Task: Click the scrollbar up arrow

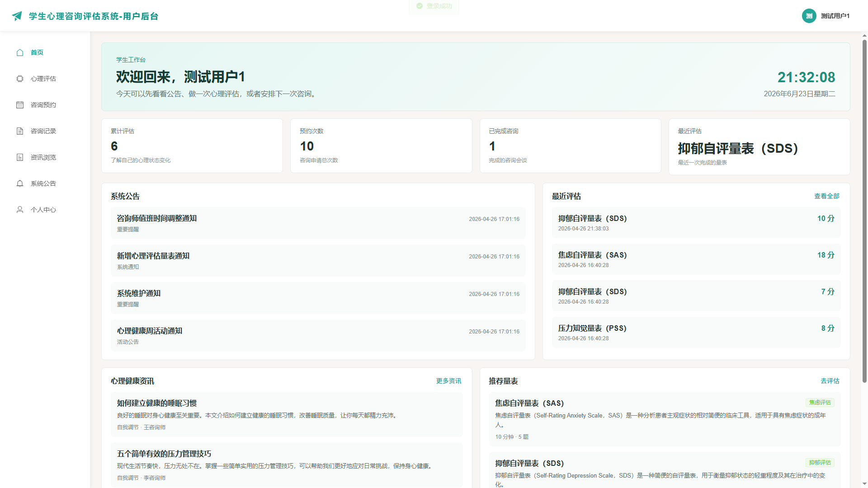Action: click(864, 35)
